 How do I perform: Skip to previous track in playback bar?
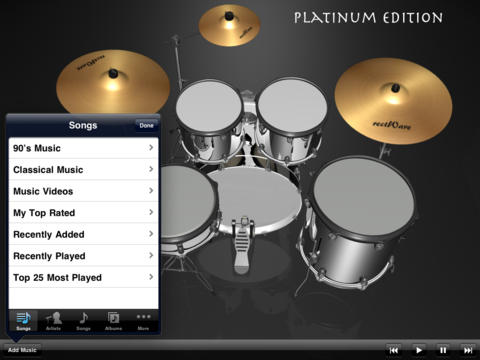pyautogui.click(x=393, y=350)
